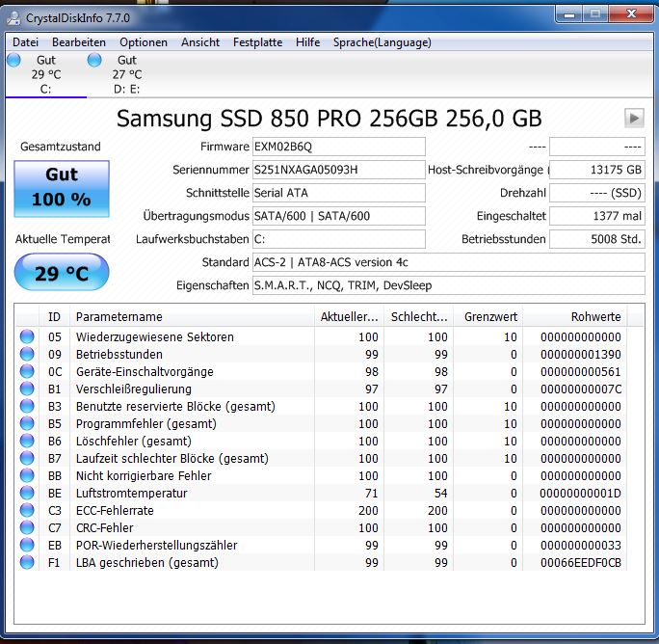Click the status circle for Verschleißregulierung
The width and height of the screenshot is (659, 644).
[x=27, y=389]
